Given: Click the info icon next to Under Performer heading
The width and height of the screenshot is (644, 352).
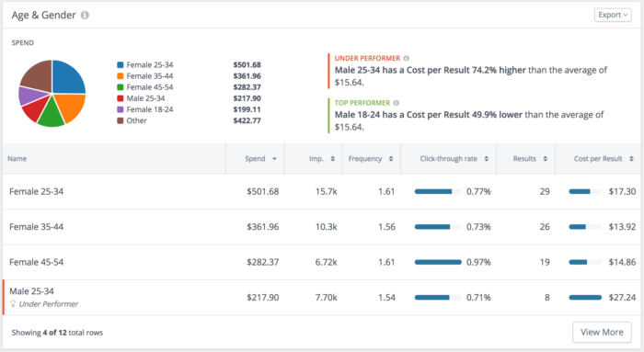Looking at the screenshot, I should coord(407,58).
